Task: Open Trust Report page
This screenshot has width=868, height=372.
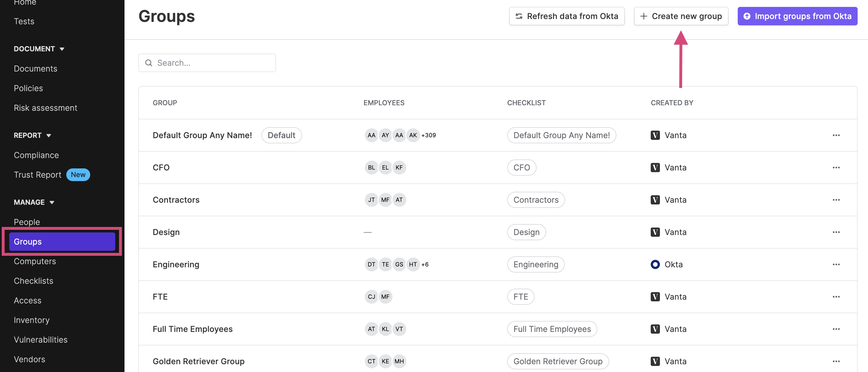Action: point(37,175)
